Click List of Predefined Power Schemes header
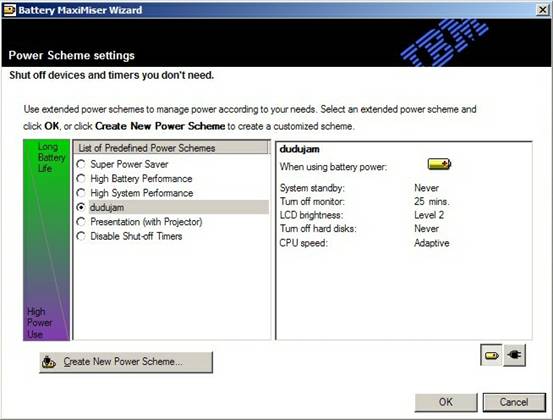 (x=171, y=148)
